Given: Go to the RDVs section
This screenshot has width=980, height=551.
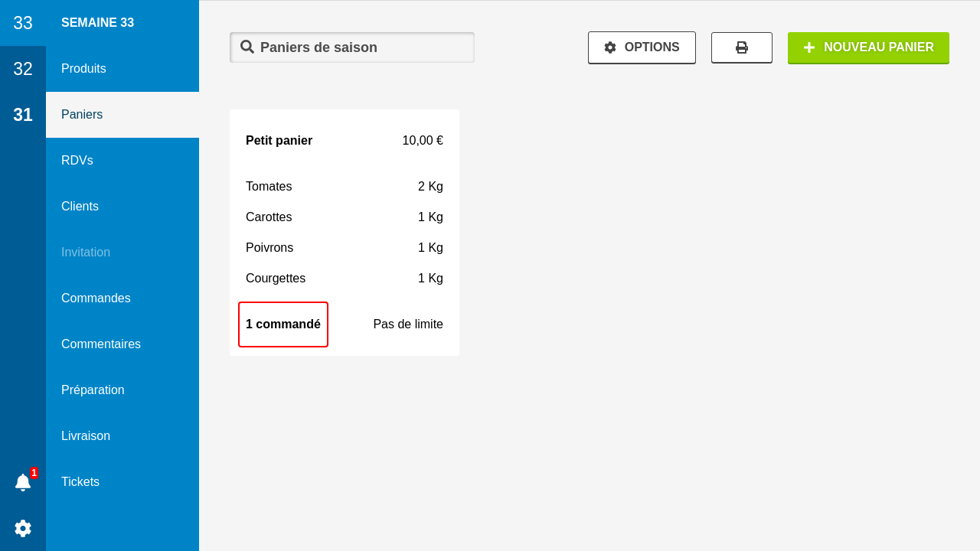Looking at the screenshot, I should click(x=77, y=161).
